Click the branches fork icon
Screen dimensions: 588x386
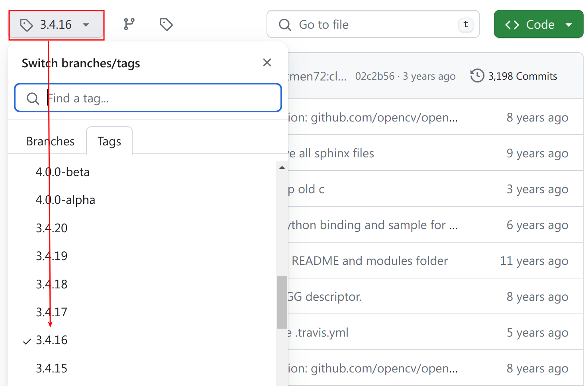pos(129,24)
